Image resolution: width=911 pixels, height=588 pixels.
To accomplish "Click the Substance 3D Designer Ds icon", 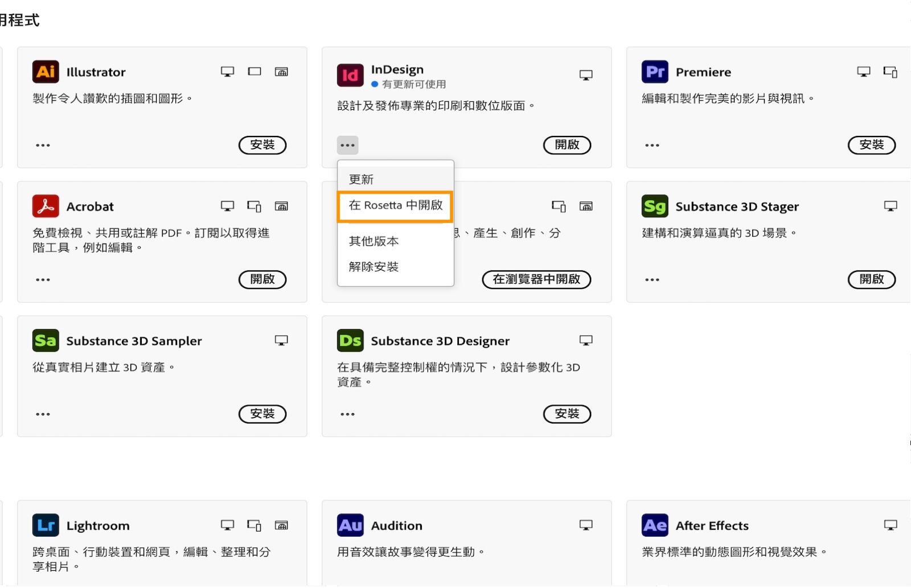I will [350, 340].
